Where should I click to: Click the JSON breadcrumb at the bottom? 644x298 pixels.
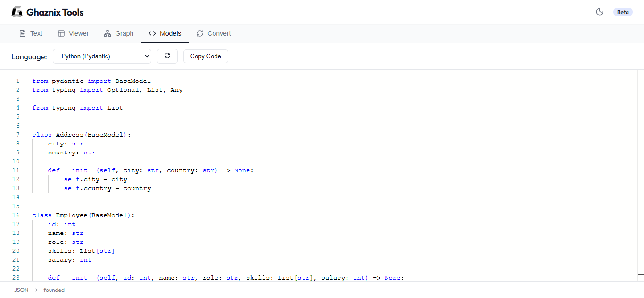coord(21,290)
